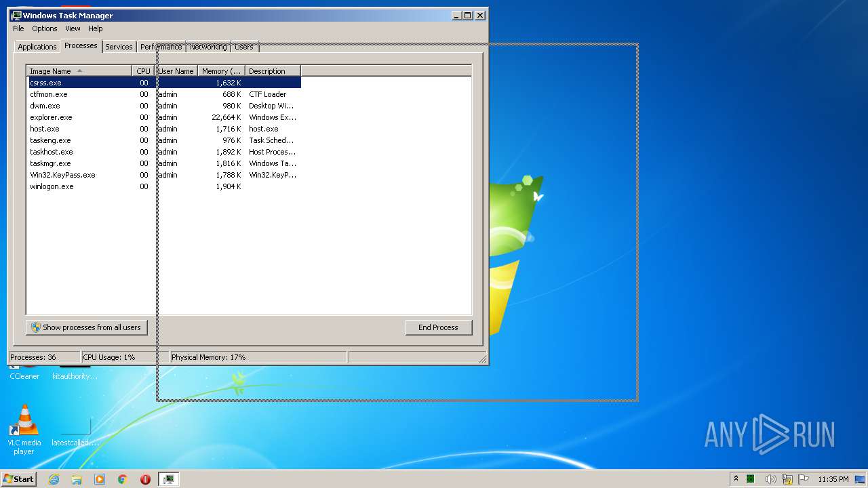
Task: Maximize the Task Manager window
Action: [x=468, y=15]
